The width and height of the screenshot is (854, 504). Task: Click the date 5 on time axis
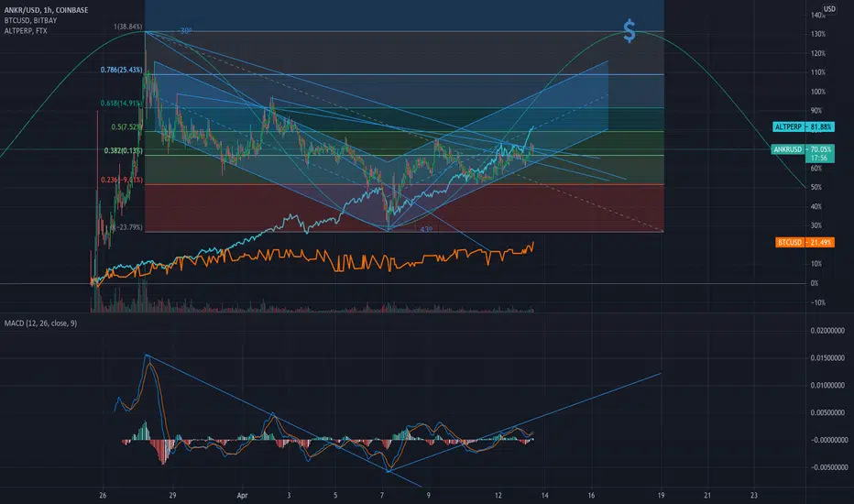click(335, 495)
